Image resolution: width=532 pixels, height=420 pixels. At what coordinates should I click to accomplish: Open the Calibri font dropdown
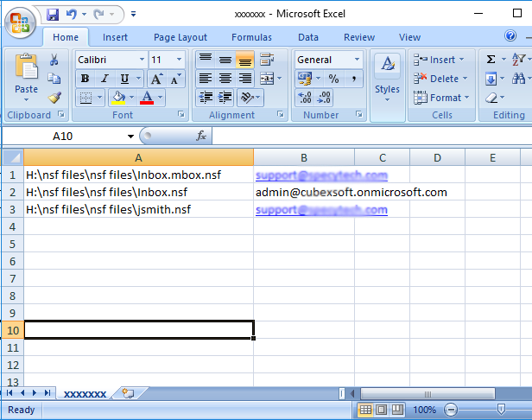click(x=142, y=60)
